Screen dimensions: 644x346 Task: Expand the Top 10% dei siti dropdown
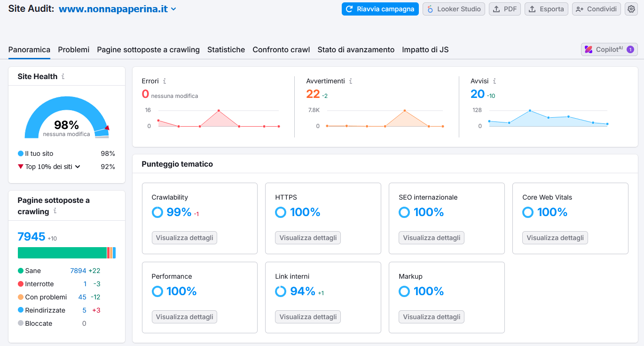click(x=78, y=167)
